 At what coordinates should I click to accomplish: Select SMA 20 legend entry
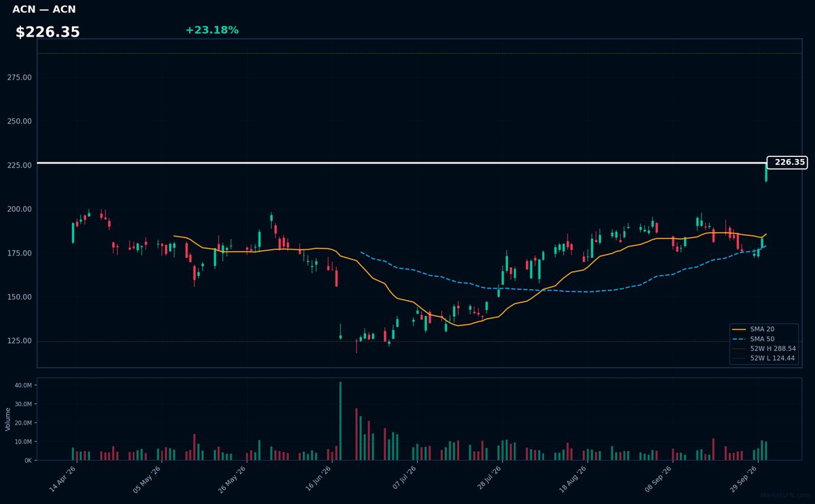pos(753,329)
